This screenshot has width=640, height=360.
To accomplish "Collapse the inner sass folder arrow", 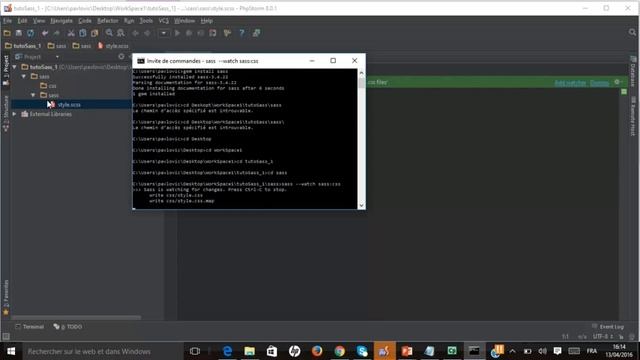I will tap(33, 95).
